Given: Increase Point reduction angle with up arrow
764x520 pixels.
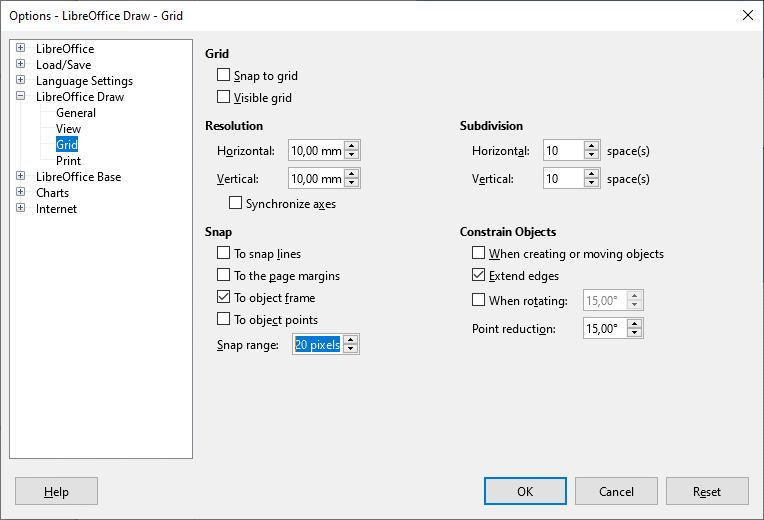Looking at the screenshot, I should (634, 323).
